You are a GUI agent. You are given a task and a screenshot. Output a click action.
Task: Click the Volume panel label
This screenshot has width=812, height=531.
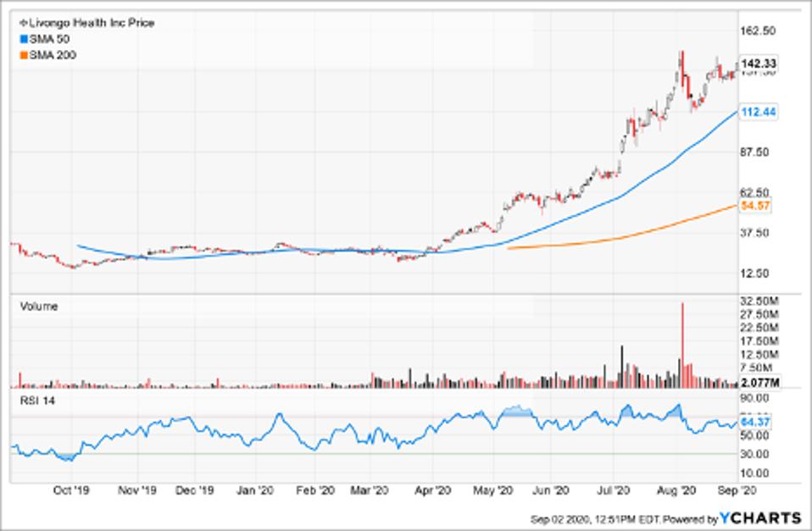[x=38, y=307]
